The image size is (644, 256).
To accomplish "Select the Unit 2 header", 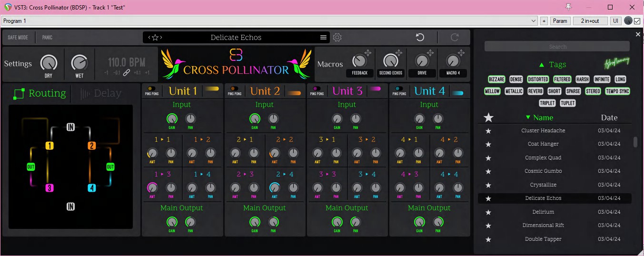I will coord(265,91).
